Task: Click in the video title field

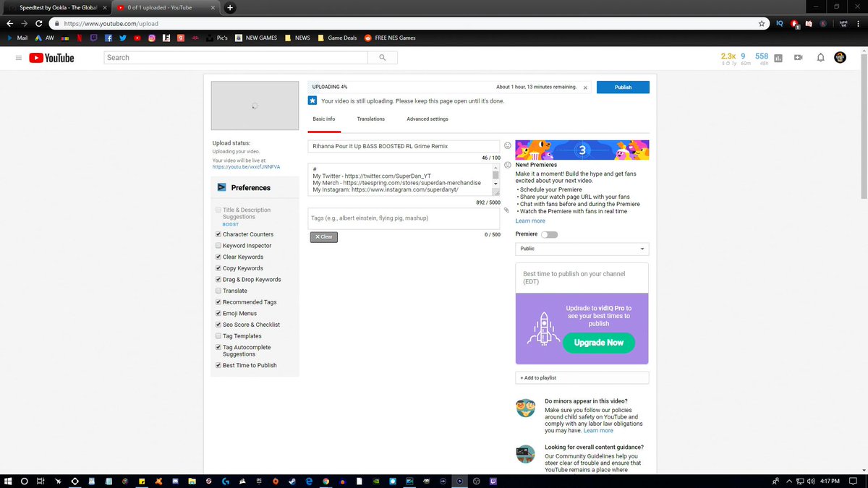Action: click(404, 146)
